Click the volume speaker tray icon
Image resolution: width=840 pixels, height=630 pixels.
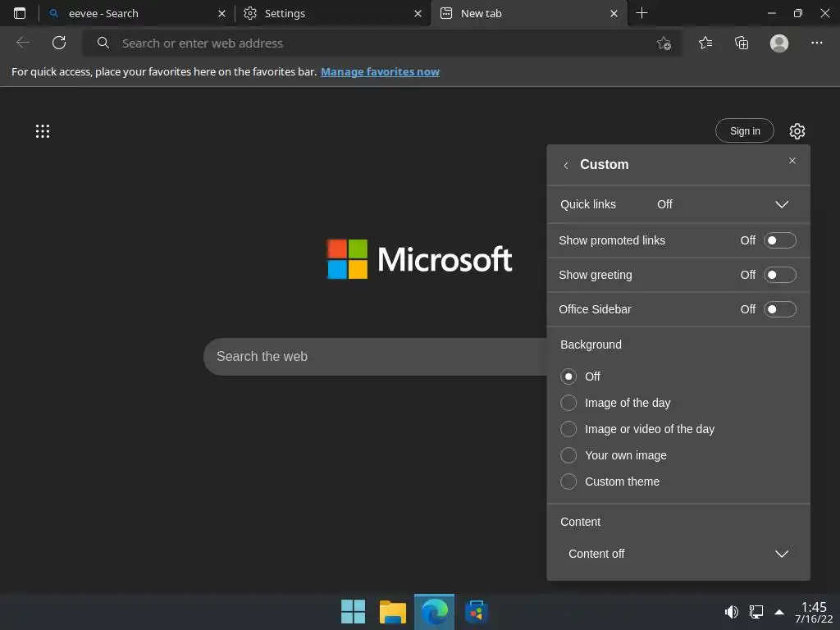pos(731,611)
